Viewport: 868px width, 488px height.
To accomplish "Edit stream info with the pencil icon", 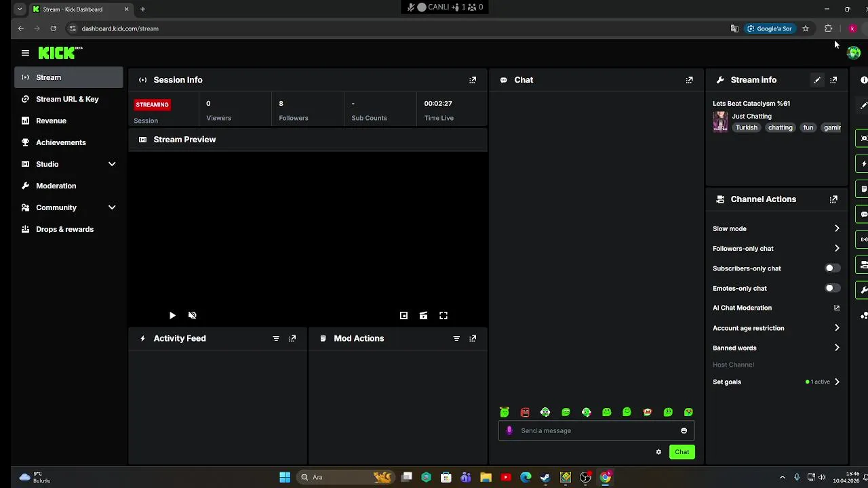I will pyautogui.click(x=817, y=80).
